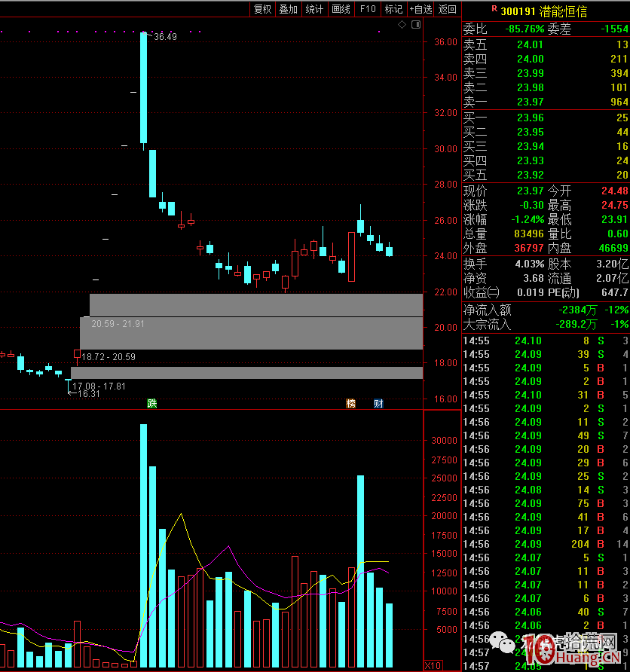Select 14:56 tick trade with volume 75
The image size is (630, 672).
(546, 503)
